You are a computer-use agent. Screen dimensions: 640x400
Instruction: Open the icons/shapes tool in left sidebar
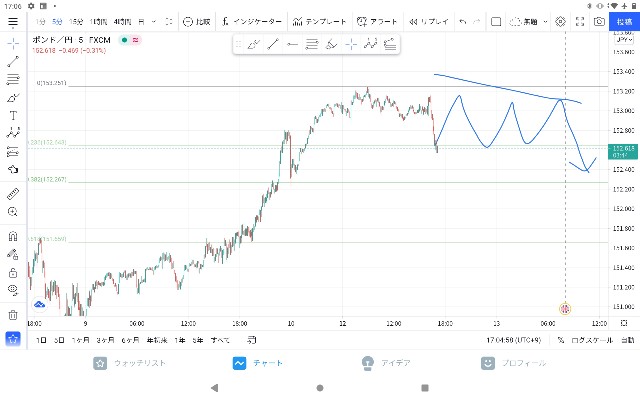(x=13, y=169)
